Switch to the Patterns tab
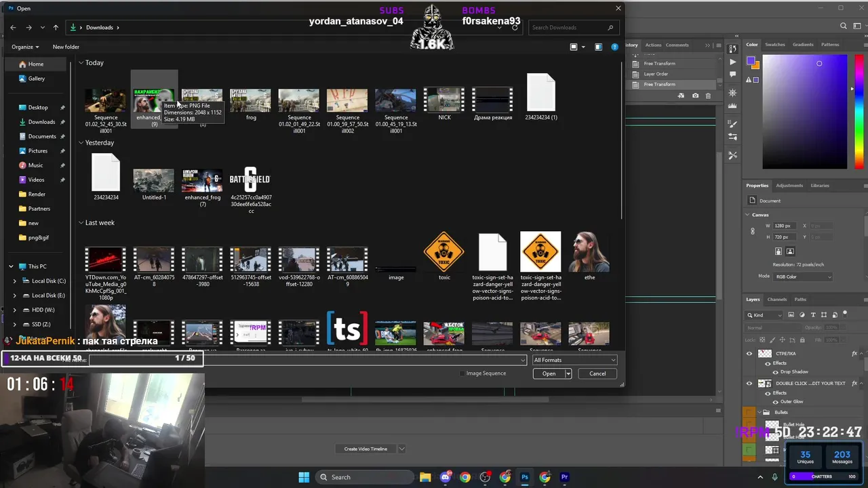This screenshot has height=488, width=868. 830,45
